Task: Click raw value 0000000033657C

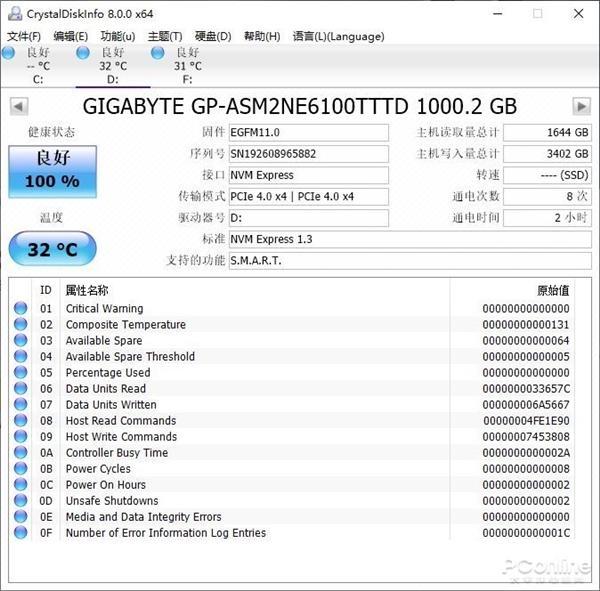Action: tap(526, 389)
